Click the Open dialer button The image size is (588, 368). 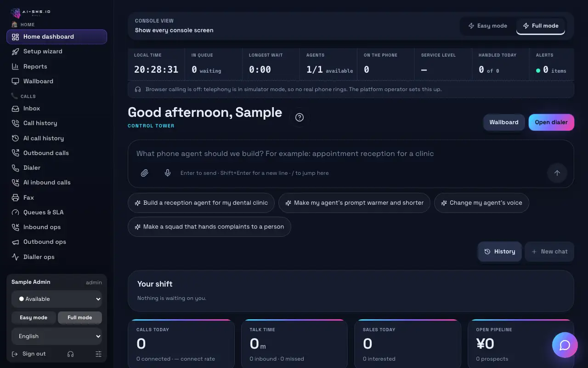(x=551, y=122)
